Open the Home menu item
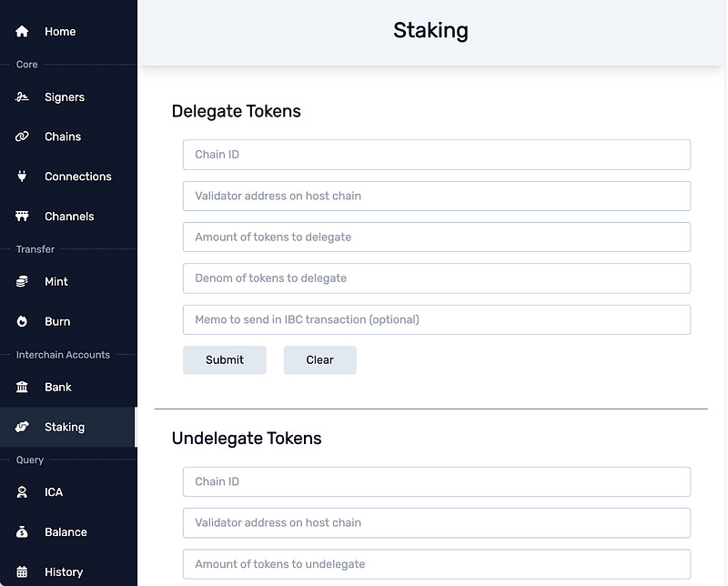The image size is (728, 586). point(68,32)
